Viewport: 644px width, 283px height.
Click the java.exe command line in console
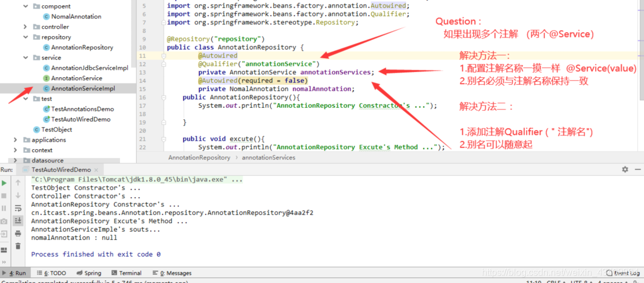137,179
